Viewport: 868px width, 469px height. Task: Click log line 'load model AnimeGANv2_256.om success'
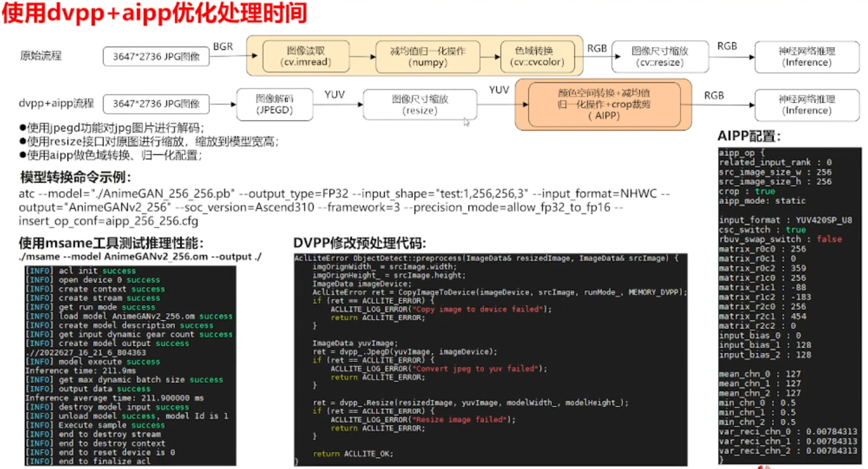[x=129, y=316]
